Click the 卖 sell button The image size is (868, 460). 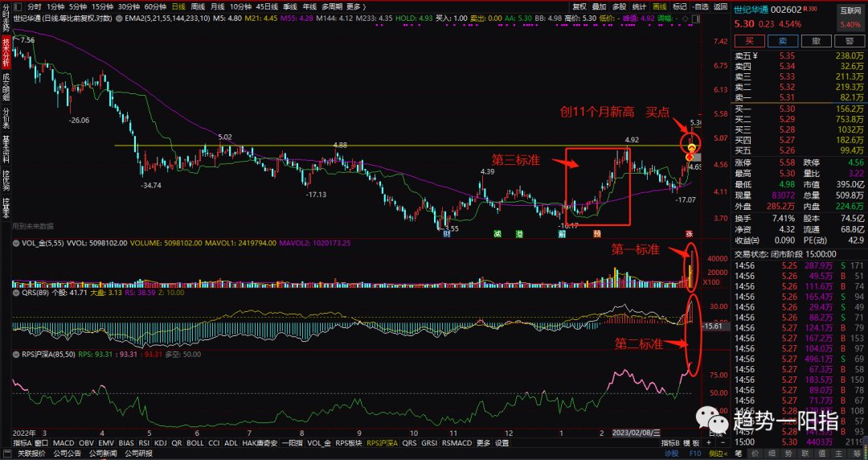[x=783, y=41]
